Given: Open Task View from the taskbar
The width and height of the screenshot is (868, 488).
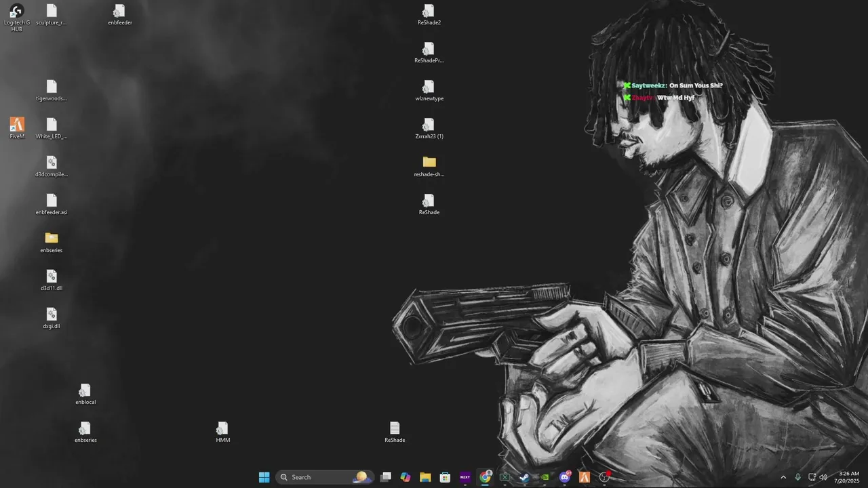Looking at the screenshot, I should pyautogui.click(x=386, y=477).
